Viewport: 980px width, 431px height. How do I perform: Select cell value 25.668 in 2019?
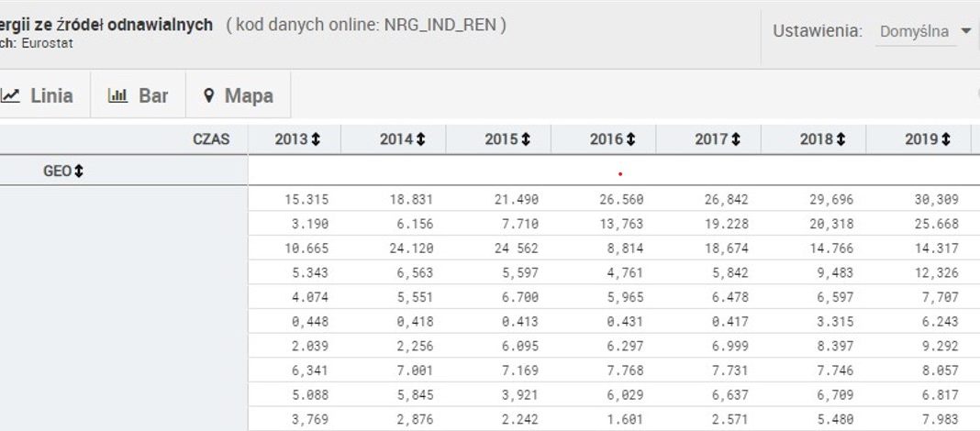click(936, 224)
